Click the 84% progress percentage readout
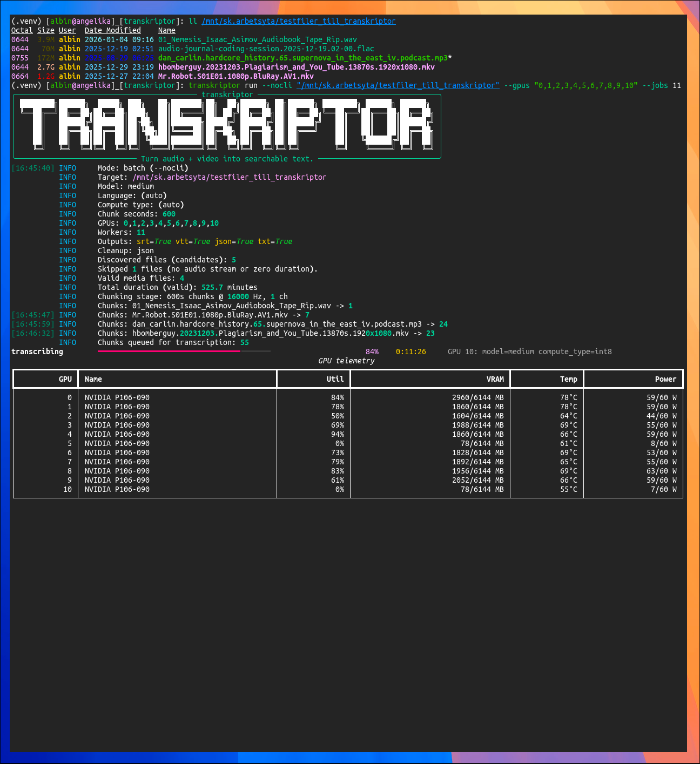The width and height of the screenshot is (700, 764). 372,351
